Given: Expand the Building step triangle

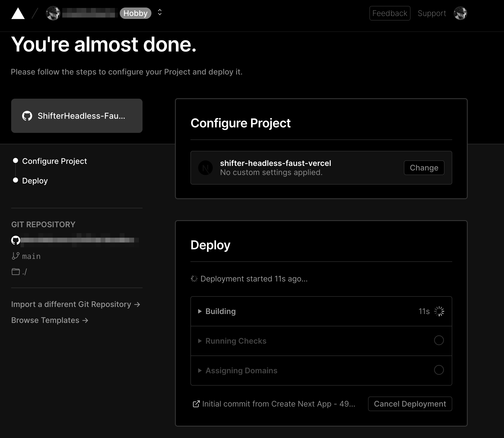Looking at the screenshot, I should pyautogui.click(x=200, y=311).
